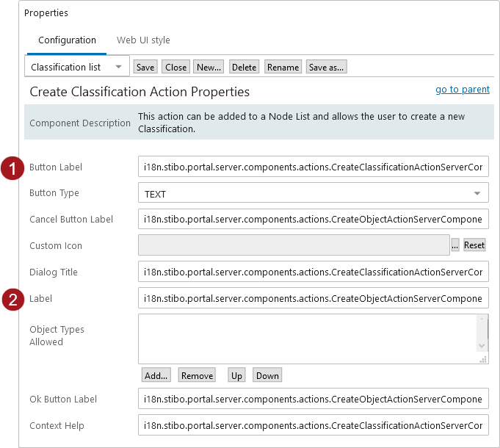Focus the Context Help input field
The image size is (500, 448).
click(x=313, y=425)
